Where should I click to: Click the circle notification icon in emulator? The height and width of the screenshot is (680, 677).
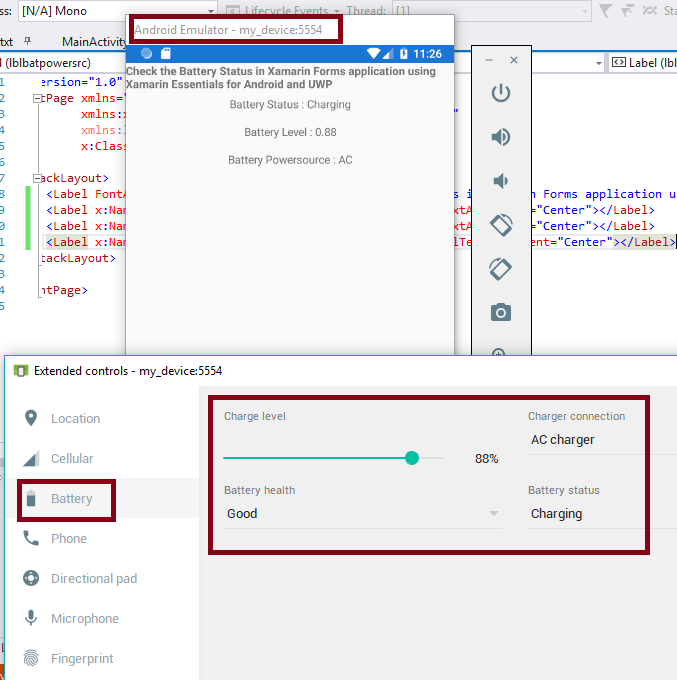(x=147, y=53)
